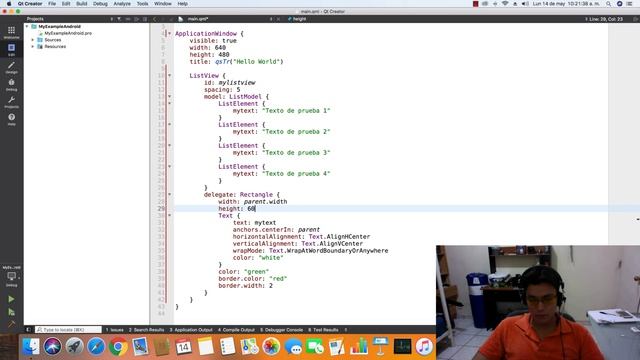This screenshot has width=640, height=360.
Task: Open Google Chrome from the Dock
Action: [118, 347]
